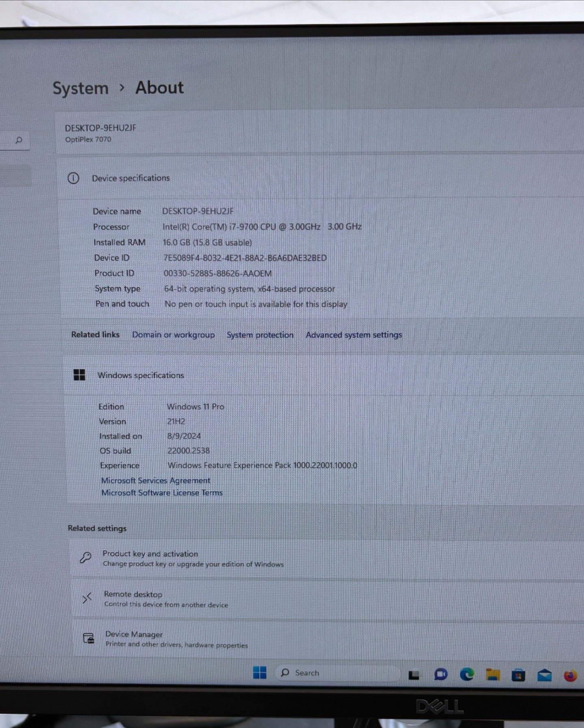The height and width of the screenshot is (728, 584).
Task: Click in the taskbar Search box
Action: (x=337, y=673)
